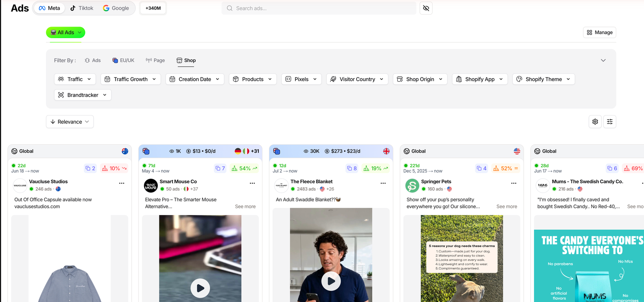Viewport: 644px width, 302px height.
Task: Click the Vaucluse Studios copies count 2
Action: point(90,168)
